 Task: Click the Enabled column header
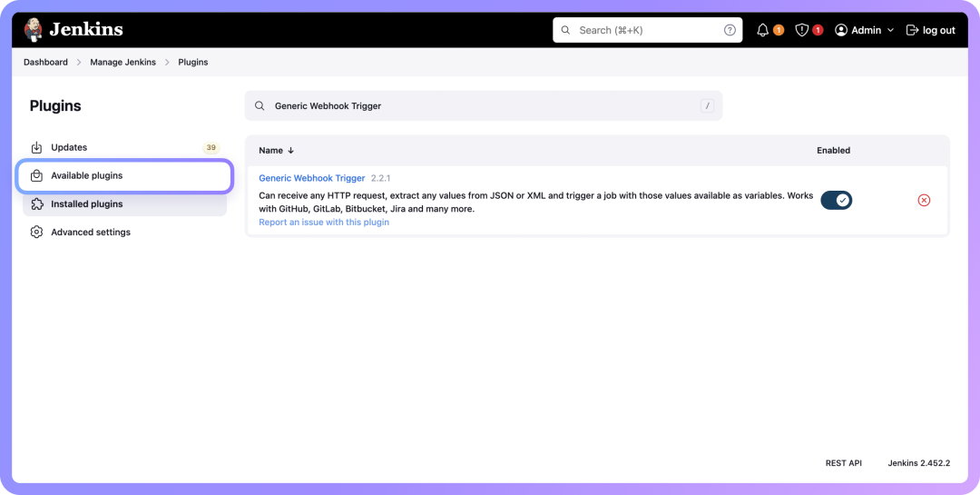(x=833, y=150)
